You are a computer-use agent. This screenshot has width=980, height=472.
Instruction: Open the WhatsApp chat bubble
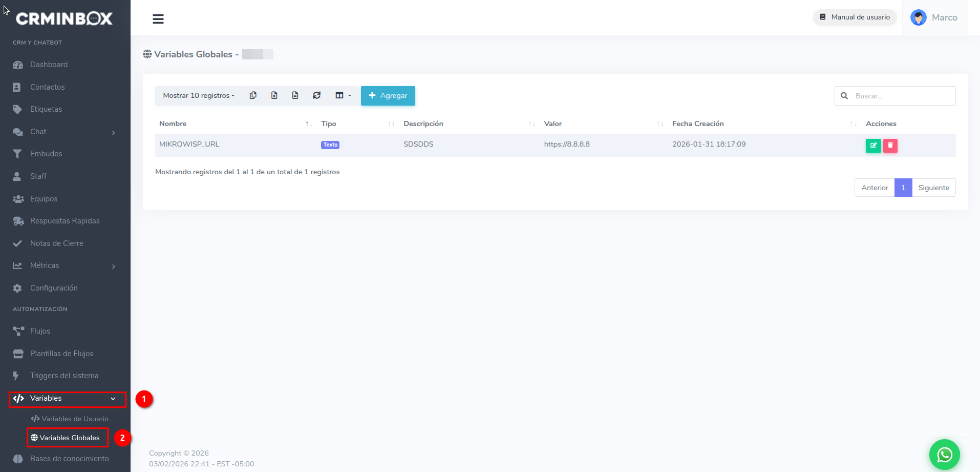(x=944, y=454)
